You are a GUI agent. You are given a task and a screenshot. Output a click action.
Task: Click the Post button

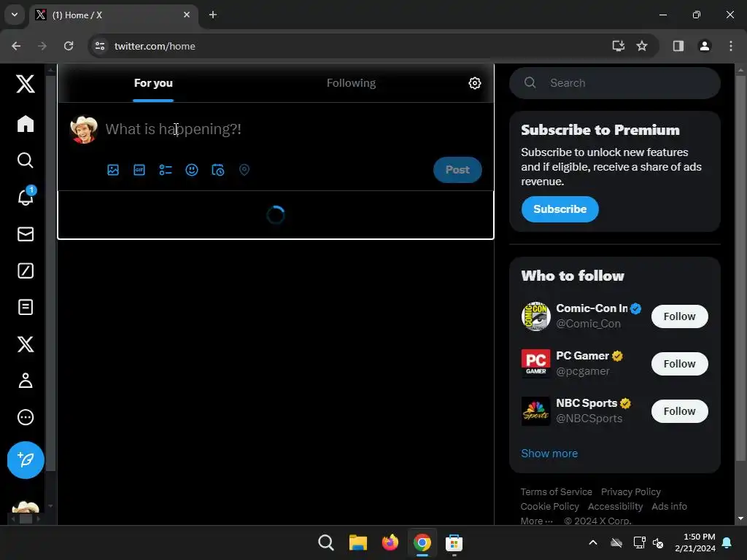point(457,170)
